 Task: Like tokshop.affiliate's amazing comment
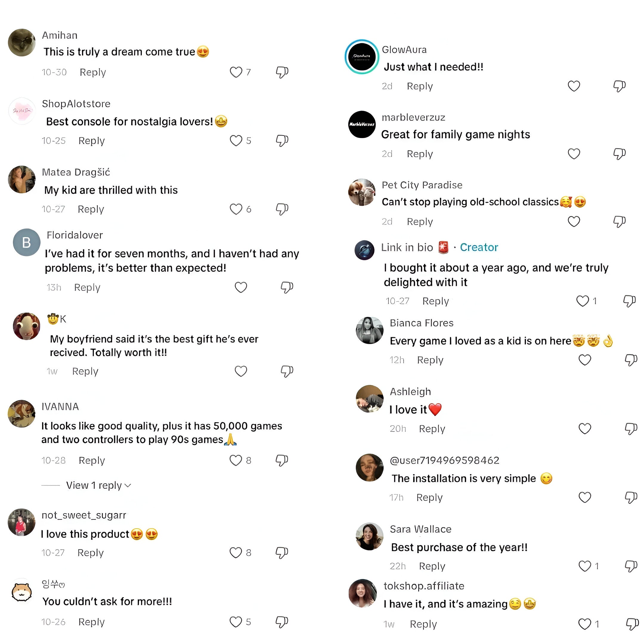tap(585, 624)
